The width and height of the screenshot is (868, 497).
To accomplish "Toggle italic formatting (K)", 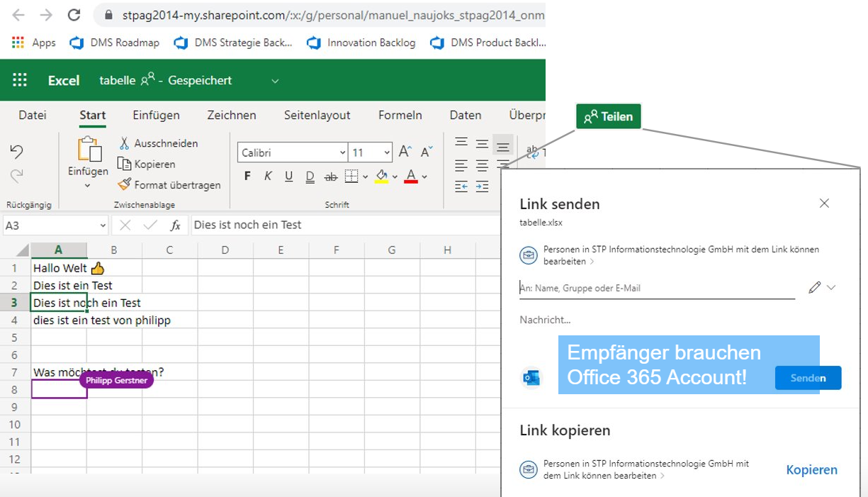I will coord(268,176).
